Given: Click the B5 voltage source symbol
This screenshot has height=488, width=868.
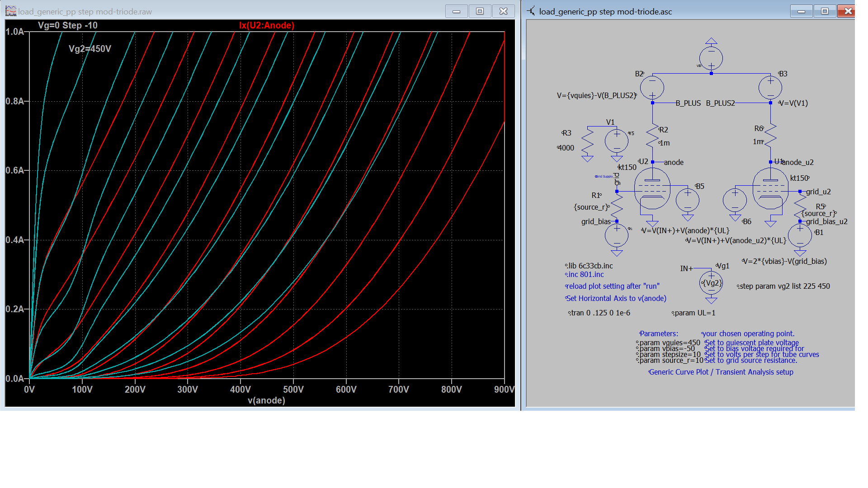Looking at the screenshot, I should pyautogui.click(x=688, y=200).
